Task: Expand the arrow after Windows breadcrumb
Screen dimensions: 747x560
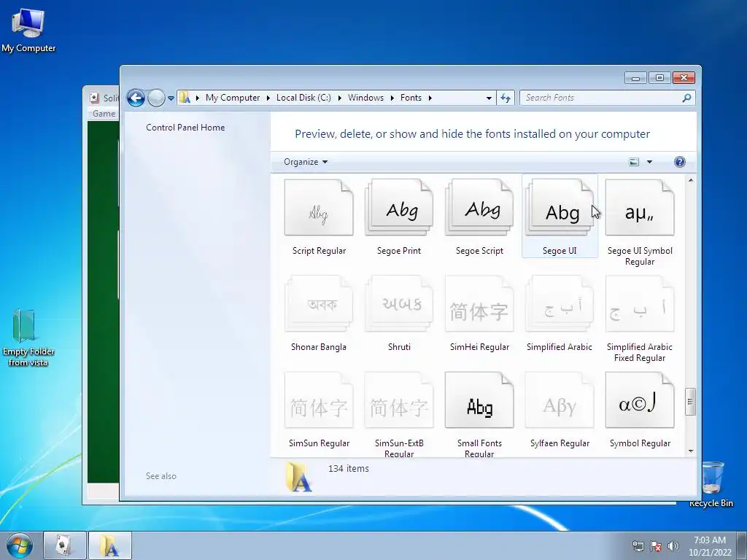Action: click(392, 98)
